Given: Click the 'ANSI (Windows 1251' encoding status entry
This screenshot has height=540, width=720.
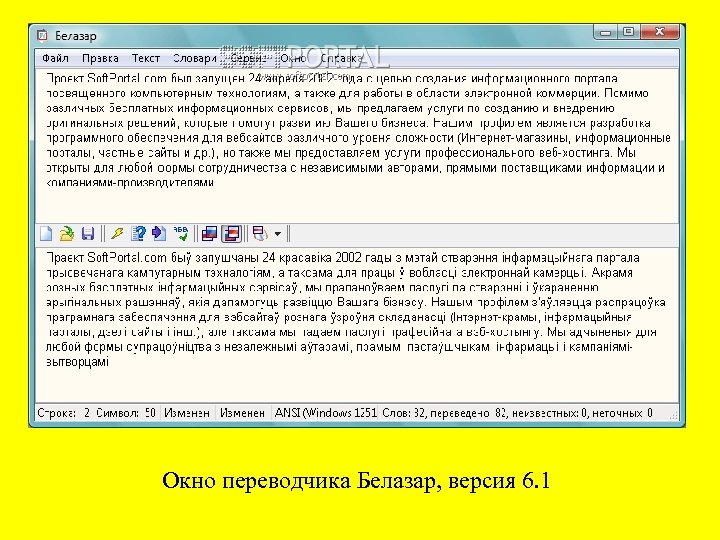Looking at the screenshot, I should click(325, 413).
